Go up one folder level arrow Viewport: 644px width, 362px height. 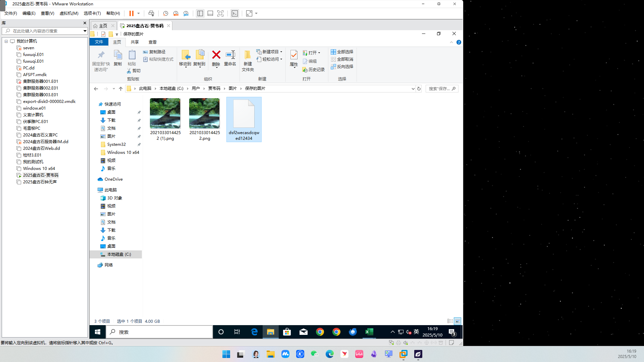[121, 89]
